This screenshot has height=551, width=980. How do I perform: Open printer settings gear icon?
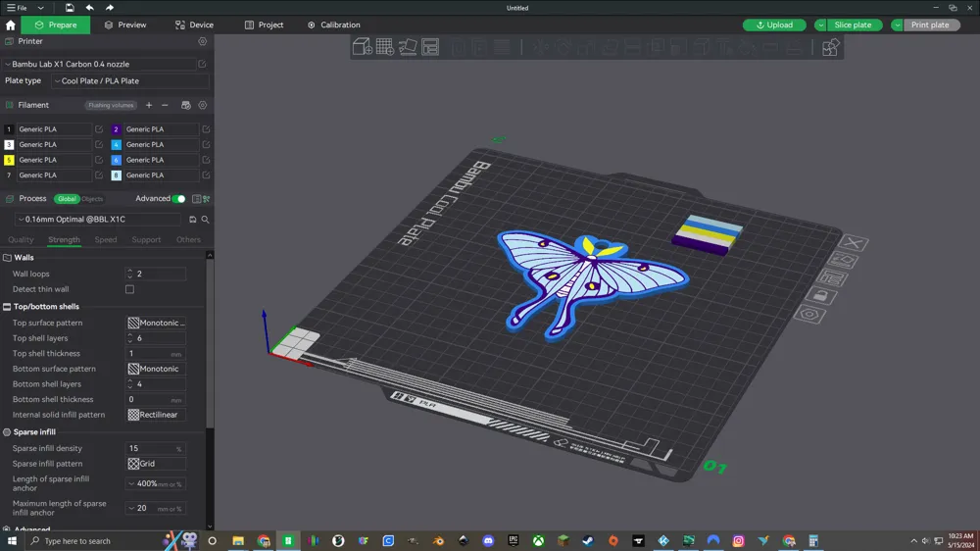pyautogui.click(x=203, y=41)
